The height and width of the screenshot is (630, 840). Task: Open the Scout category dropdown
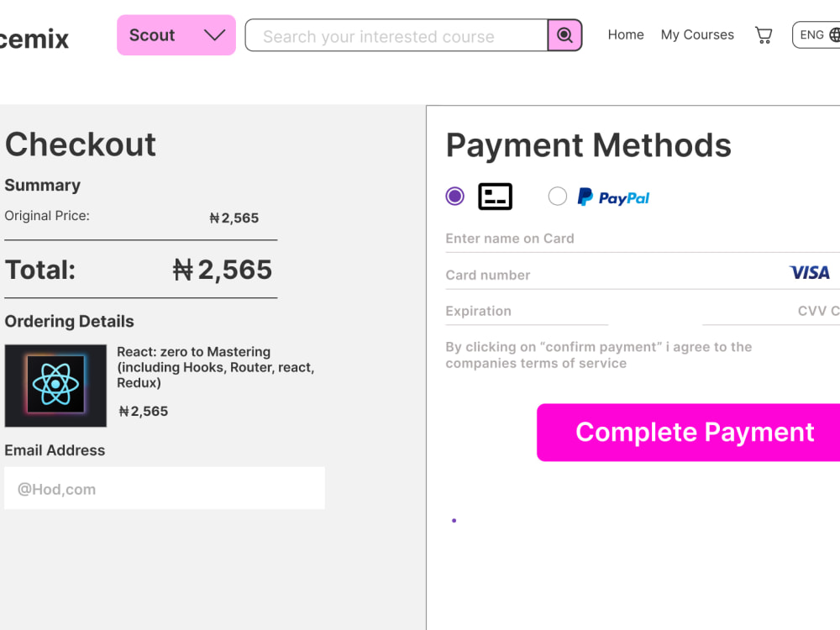tap(176, 35)
